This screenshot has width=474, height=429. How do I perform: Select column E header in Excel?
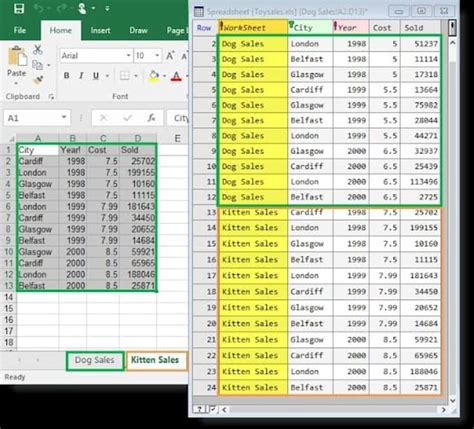click(178, 138)
